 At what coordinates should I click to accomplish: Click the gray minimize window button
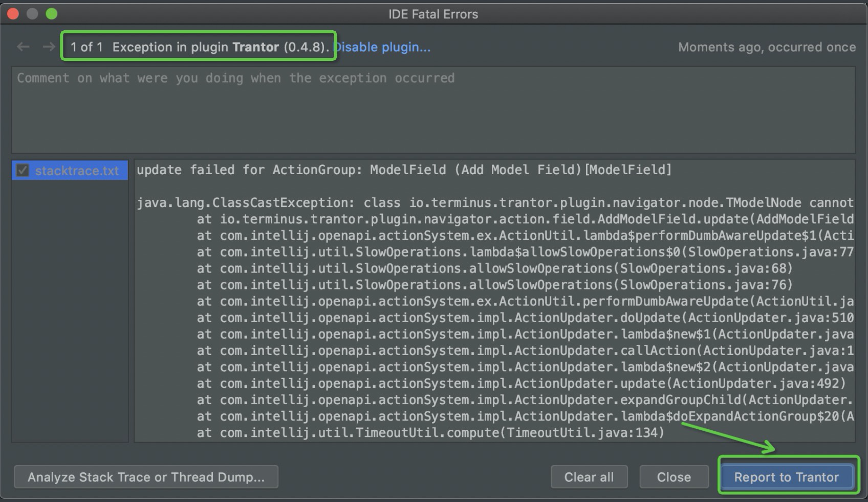(32, 14)
